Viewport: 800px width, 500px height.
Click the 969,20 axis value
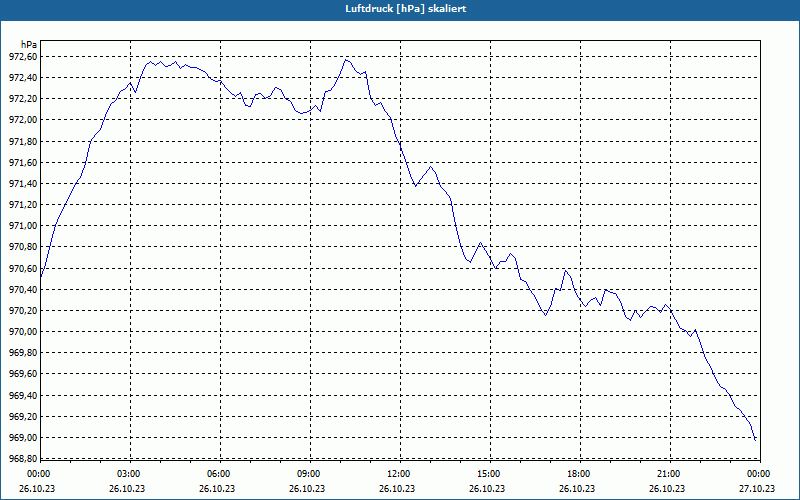tap(23, 417)
